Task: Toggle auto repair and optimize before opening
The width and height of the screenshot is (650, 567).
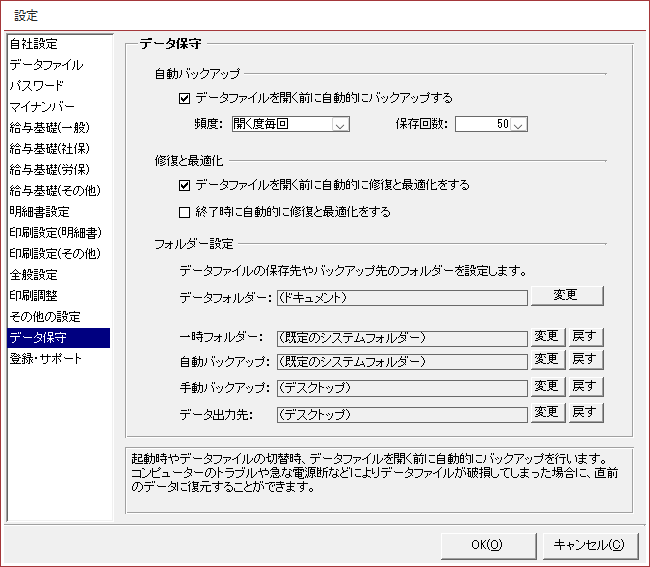Action: (184, 185)
